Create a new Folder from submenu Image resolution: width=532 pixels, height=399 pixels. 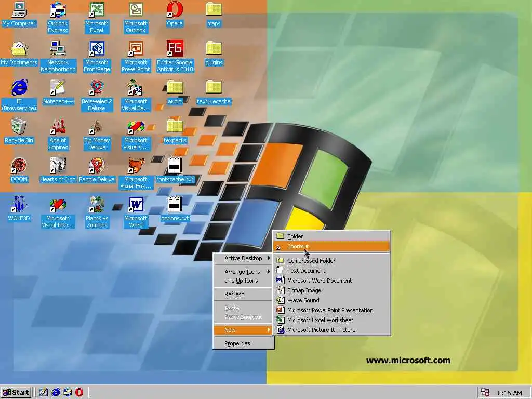(x=331, y=236)
